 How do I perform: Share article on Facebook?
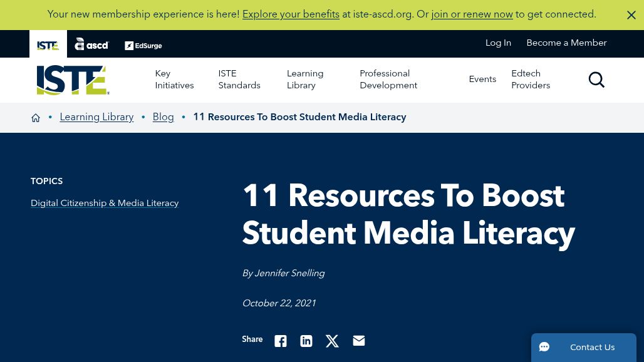tap(281, 341)
